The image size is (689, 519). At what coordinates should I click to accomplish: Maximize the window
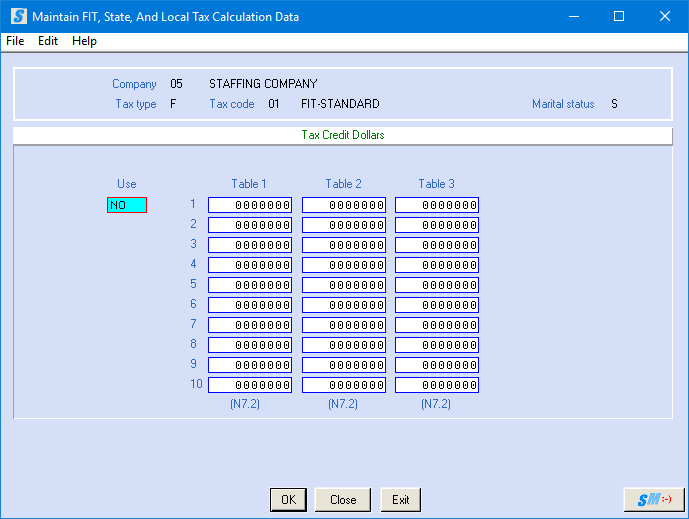click(x=619, y=17)
